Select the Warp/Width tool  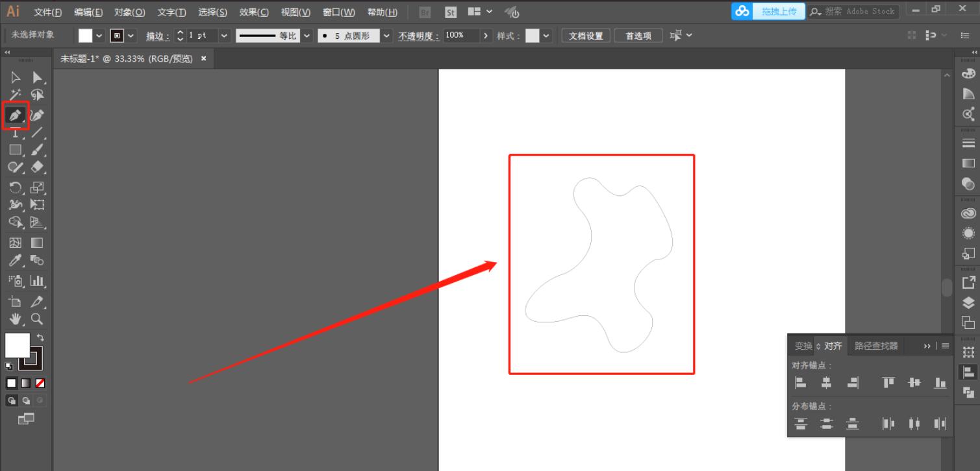pos(16,205)
